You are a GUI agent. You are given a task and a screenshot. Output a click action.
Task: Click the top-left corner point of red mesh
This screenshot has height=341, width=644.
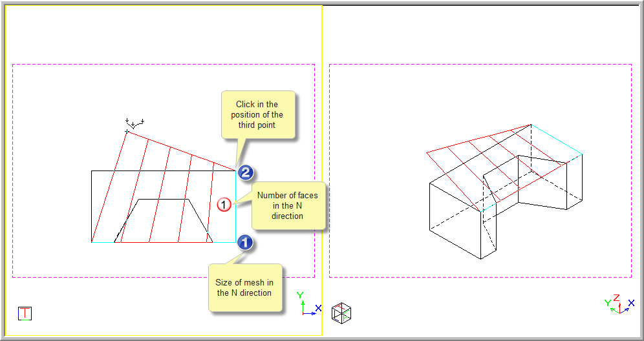point(127,132)
